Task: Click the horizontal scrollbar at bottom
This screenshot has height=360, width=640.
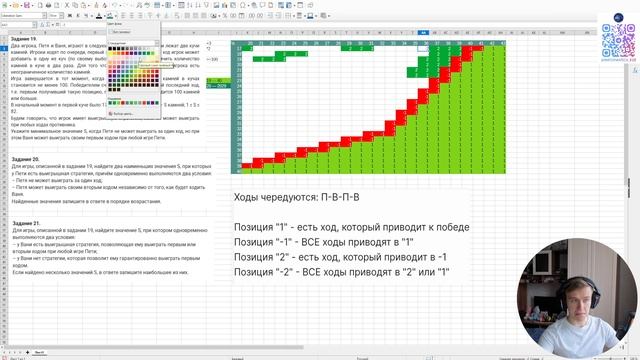Action: 155,347
